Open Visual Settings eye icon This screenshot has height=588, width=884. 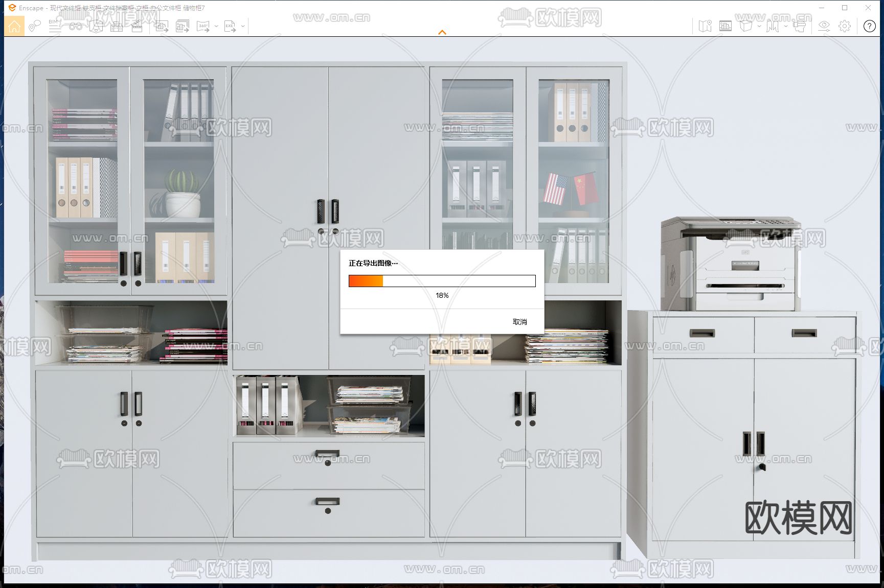pyautogui.click(x=824, y=26)
